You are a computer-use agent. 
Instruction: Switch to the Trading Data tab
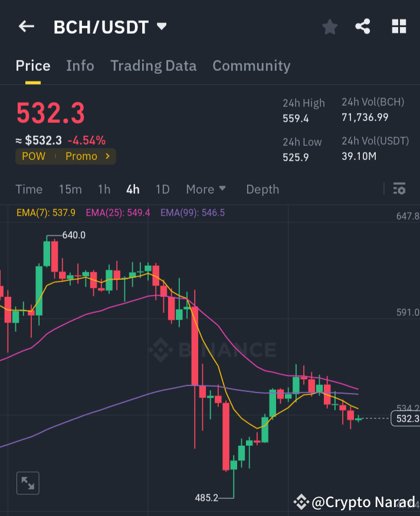tap(153, 66)
